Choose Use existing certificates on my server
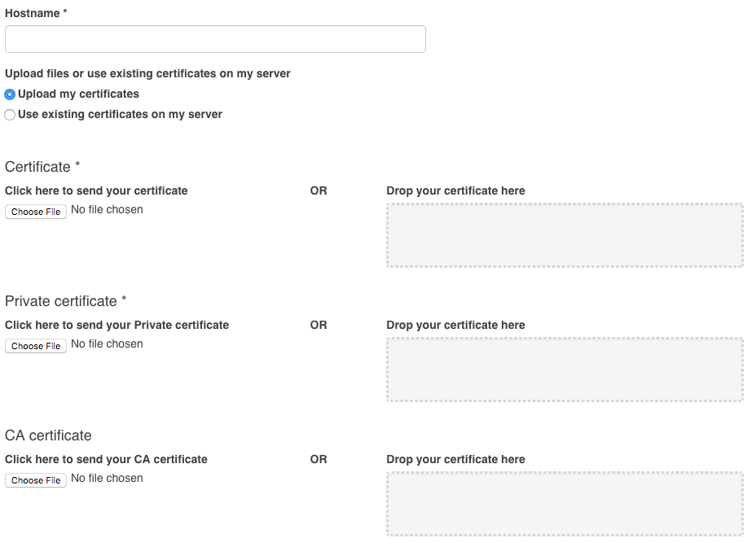 [x=10, y=114]
